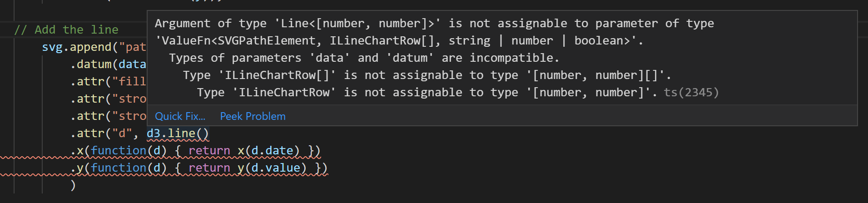Click first .attr("stro line
Screen dimensions: 868x203
(108, 99)
